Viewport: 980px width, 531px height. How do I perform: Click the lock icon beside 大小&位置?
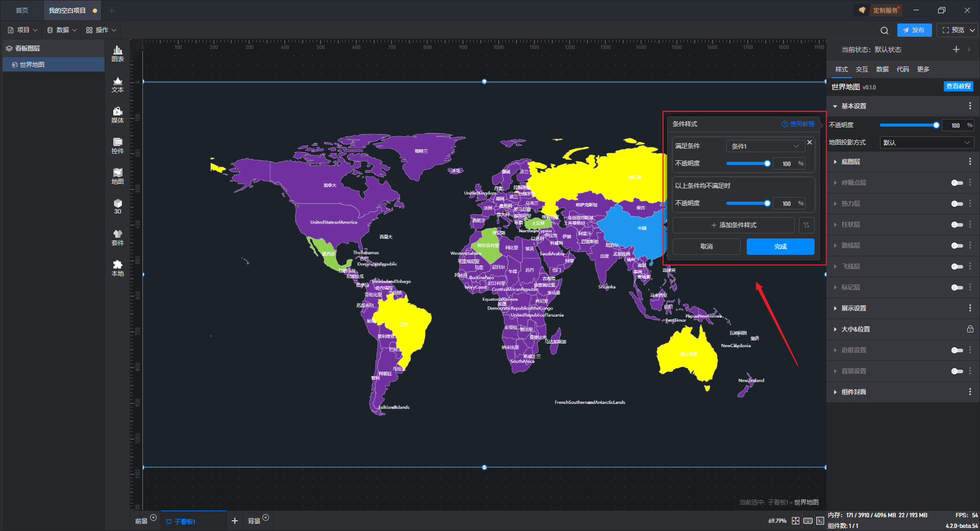970,329
